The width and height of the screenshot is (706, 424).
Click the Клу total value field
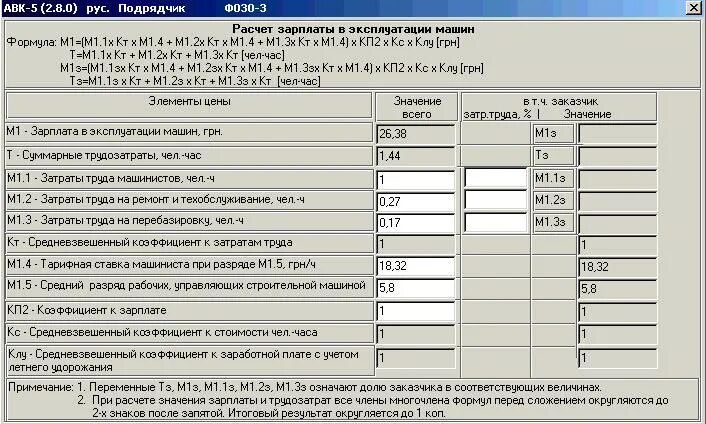tap(416, 358)
